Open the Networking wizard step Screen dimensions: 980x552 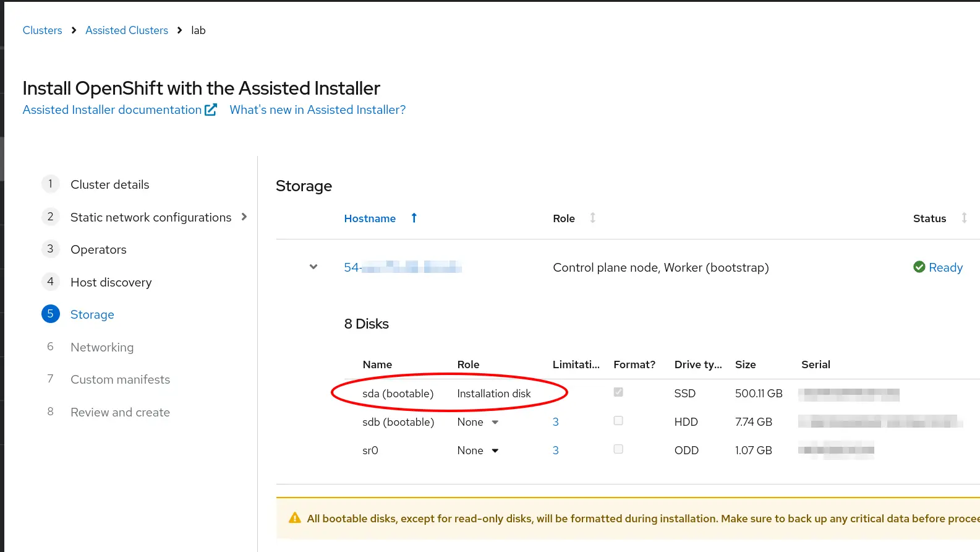(x=102, y=347)
